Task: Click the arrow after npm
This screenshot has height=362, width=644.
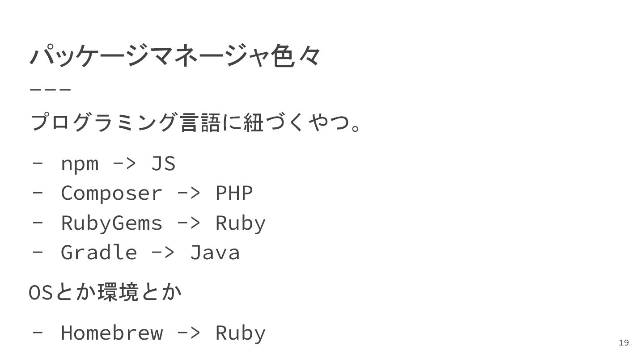Action: [x=124, y=164]
